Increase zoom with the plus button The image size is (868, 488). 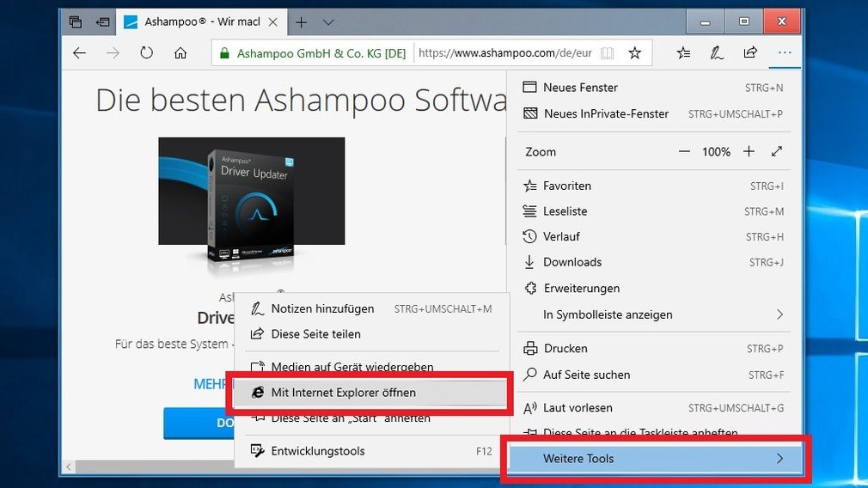[749, 151]
